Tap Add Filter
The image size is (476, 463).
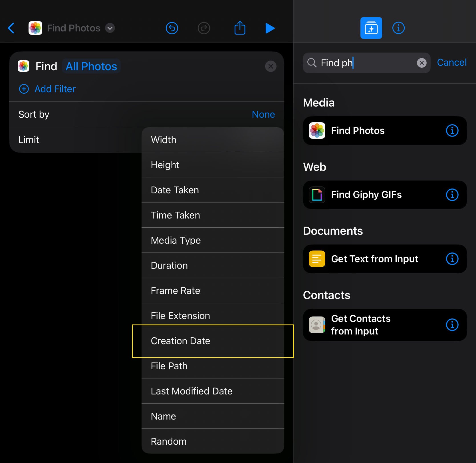pos(55,89)
